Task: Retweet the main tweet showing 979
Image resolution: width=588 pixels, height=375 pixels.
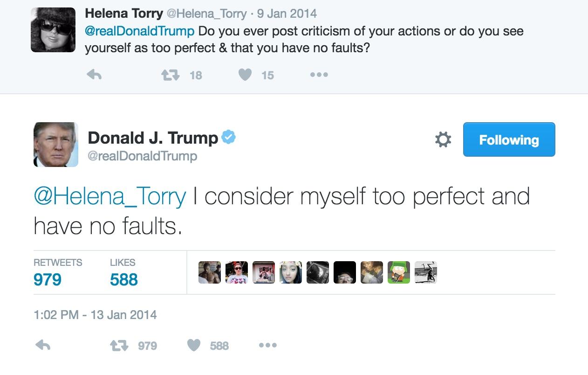Action: coord(118,346)
